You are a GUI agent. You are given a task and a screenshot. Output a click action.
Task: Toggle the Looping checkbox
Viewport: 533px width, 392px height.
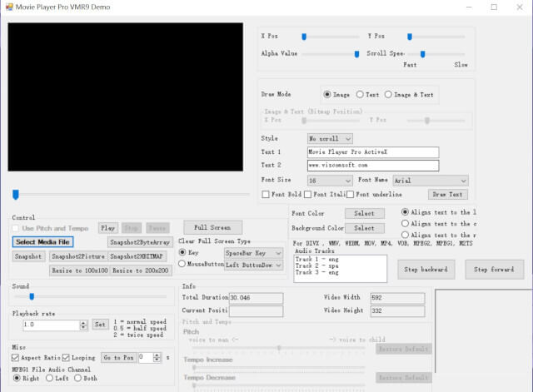66,358
